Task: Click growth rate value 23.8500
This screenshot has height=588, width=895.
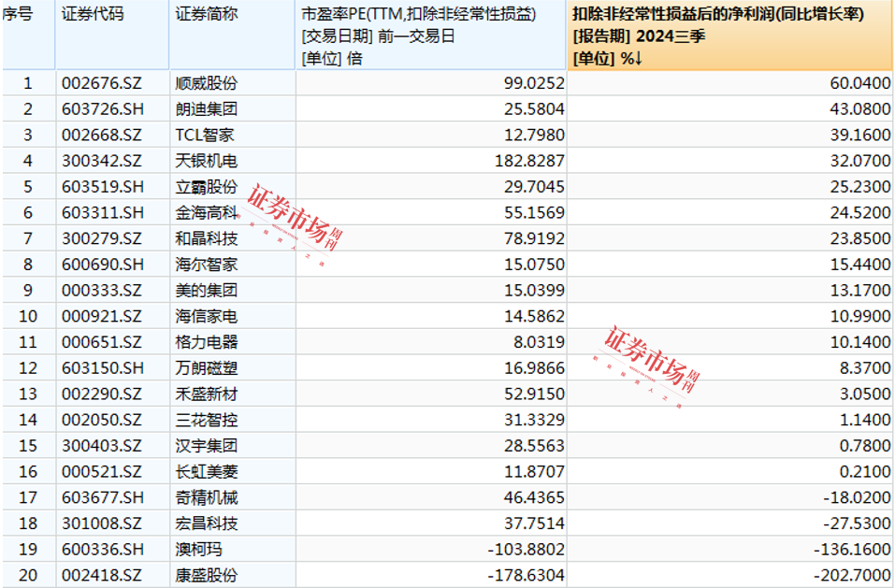Action: click(860, 238)
